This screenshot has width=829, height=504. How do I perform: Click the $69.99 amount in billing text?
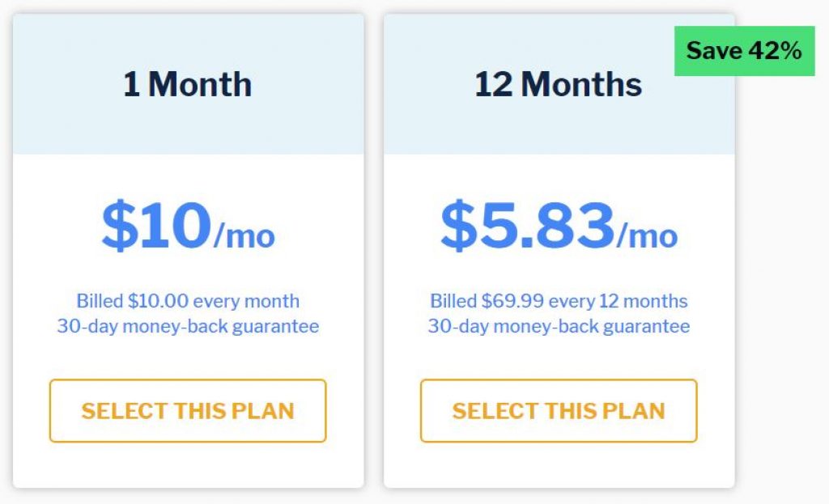click(512, 301)
